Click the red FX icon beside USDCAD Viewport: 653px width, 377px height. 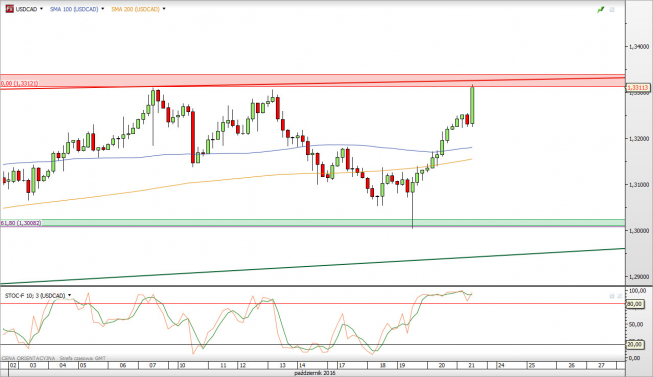pos(10,9)
